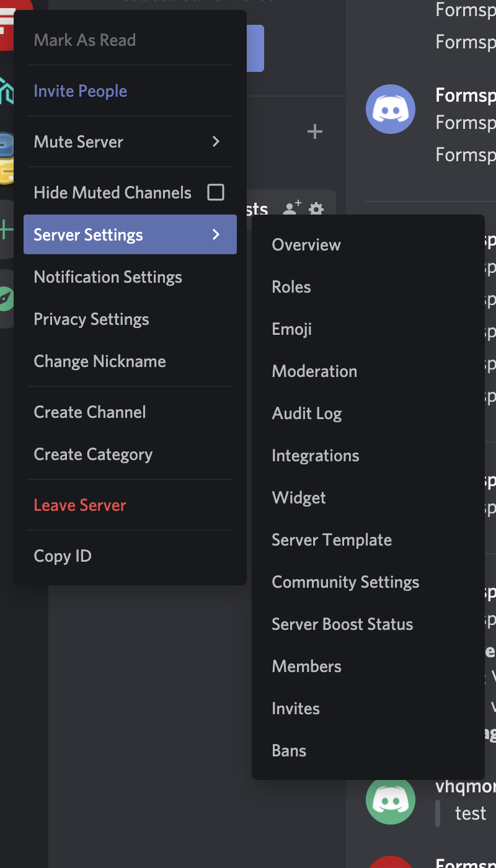Click the blue Discord bot avatar

pos(390,109)
